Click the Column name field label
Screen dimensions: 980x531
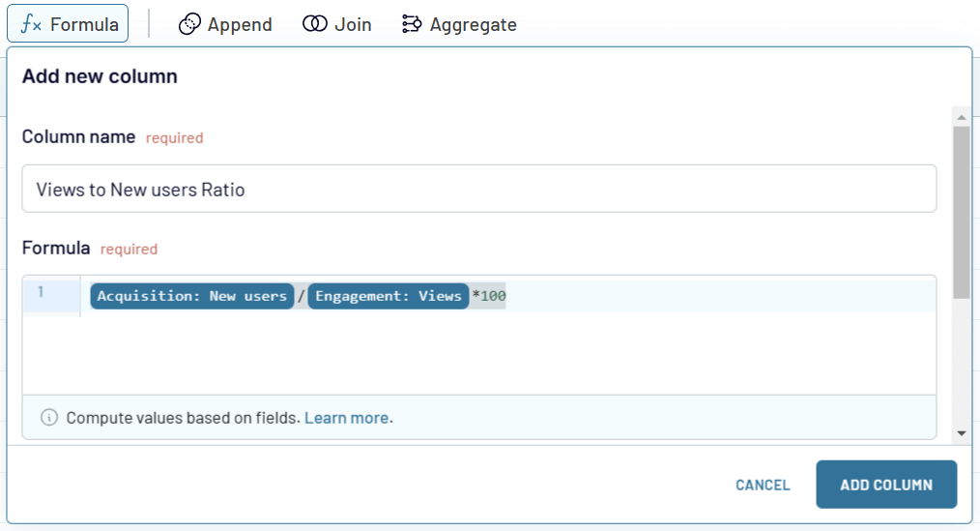78,137
